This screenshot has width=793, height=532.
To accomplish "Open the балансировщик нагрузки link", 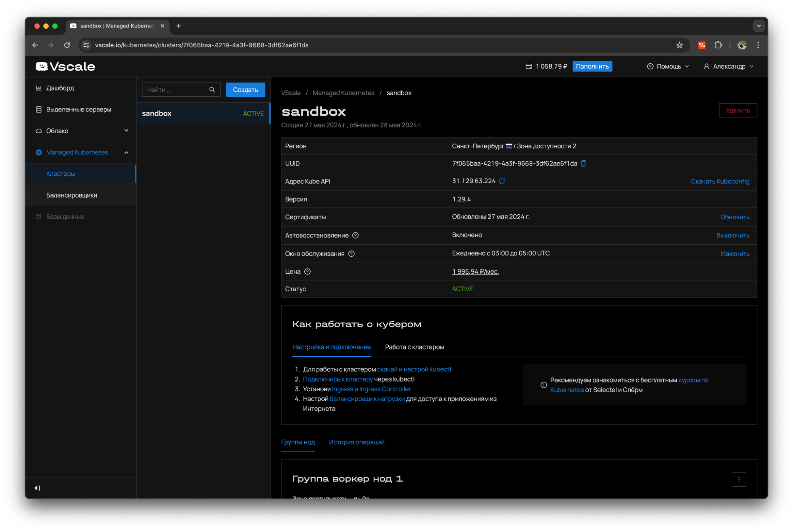I will pyautogui.click(x=367, y=399).
